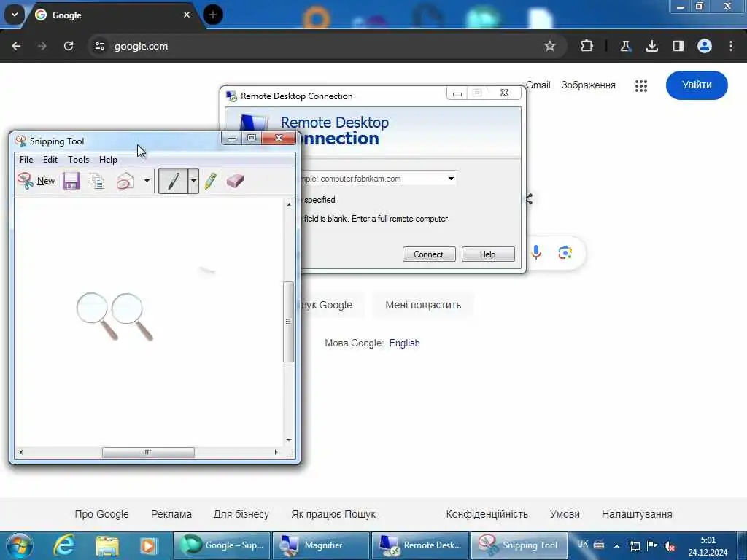The image size is (747, 560).
Task: Open the Tools menu in Snipping Tool
Action: 78,160
